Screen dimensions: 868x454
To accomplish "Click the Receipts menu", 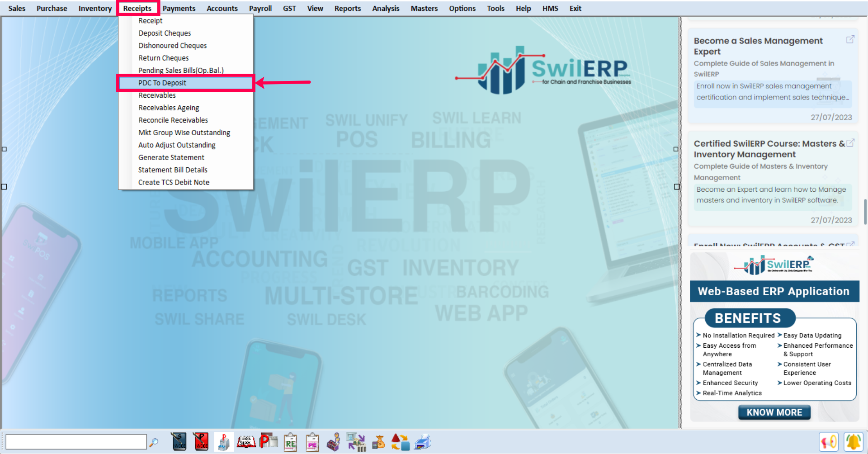I will 137,8.
